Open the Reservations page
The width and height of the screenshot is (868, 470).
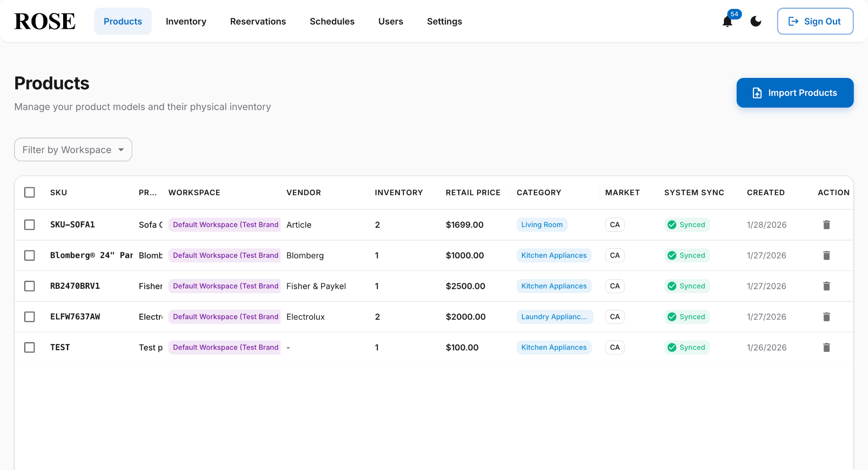tap(258, 21)
